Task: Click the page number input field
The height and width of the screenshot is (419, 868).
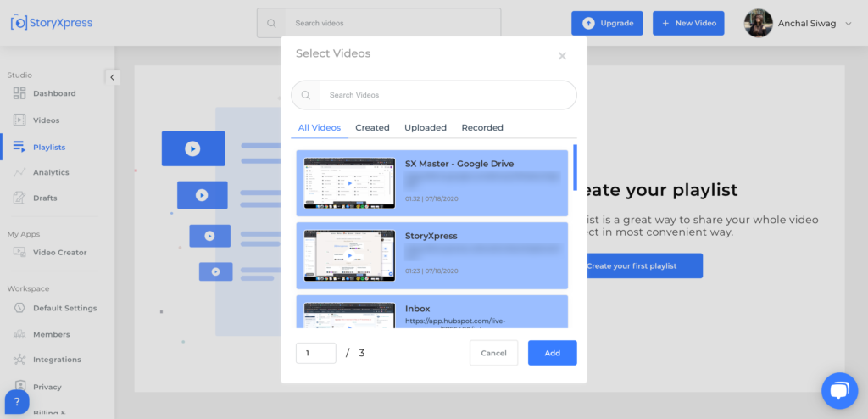Action: pyautogui.click(x=316, y=353)
